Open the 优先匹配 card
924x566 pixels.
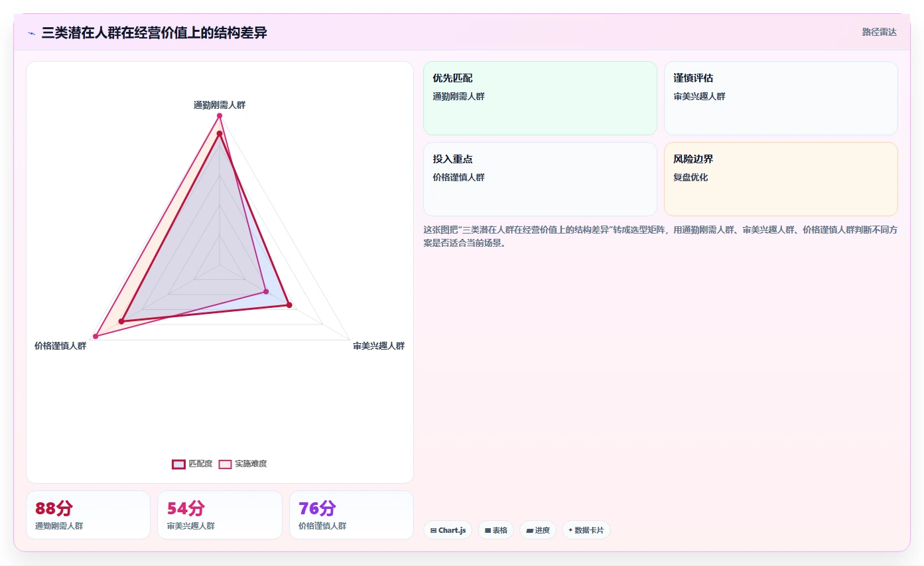tap(540, 98)
